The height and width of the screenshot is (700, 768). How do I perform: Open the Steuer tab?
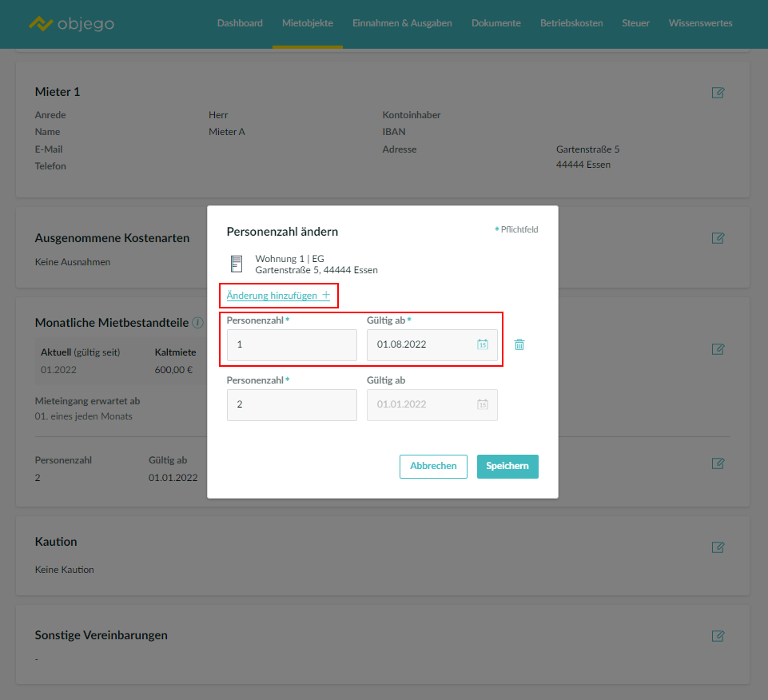tap(635, 23)
